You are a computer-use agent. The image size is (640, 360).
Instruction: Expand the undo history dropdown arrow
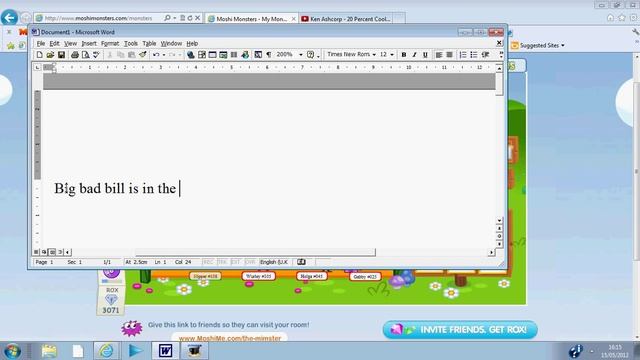(x=164, y=55)
